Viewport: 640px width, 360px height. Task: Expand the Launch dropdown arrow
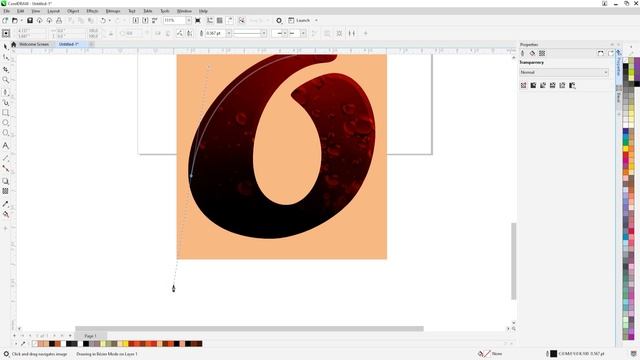pos(316,20)
